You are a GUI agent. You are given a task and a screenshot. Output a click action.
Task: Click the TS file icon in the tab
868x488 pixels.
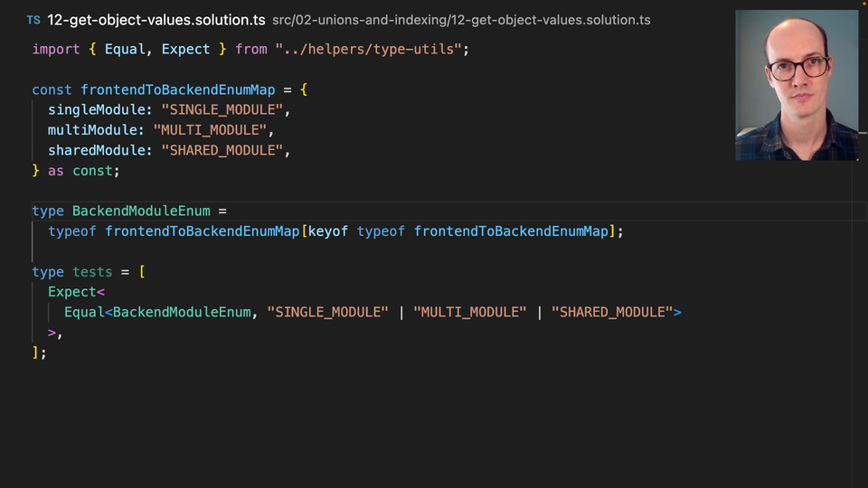pos(33,20)
